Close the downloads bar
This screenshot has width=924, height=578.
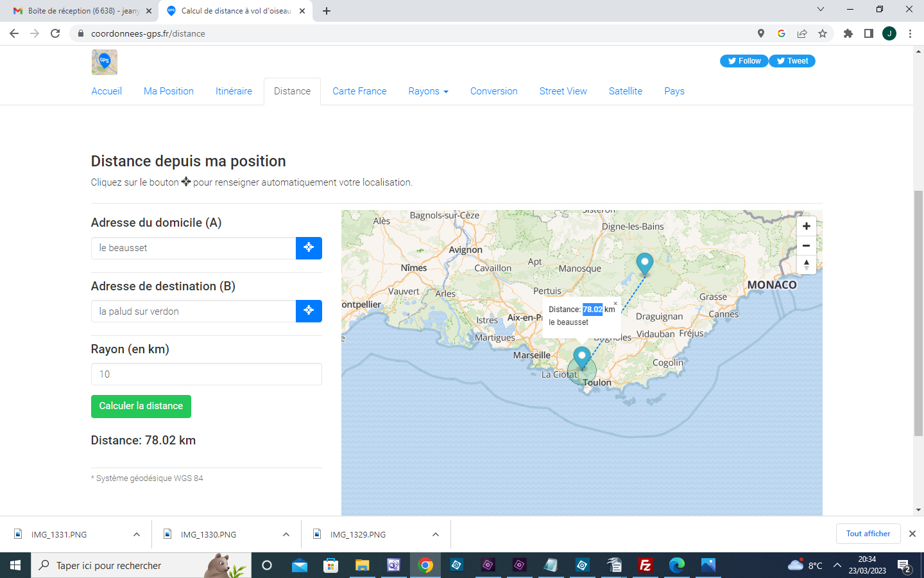(912, 534)
